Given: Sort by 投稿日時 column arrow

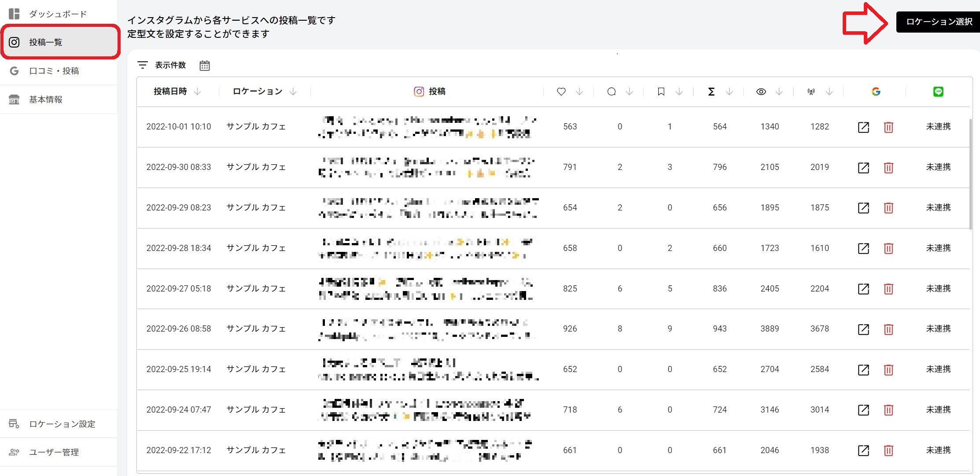Looking at the screenshot, I should [x=198, y=92].
